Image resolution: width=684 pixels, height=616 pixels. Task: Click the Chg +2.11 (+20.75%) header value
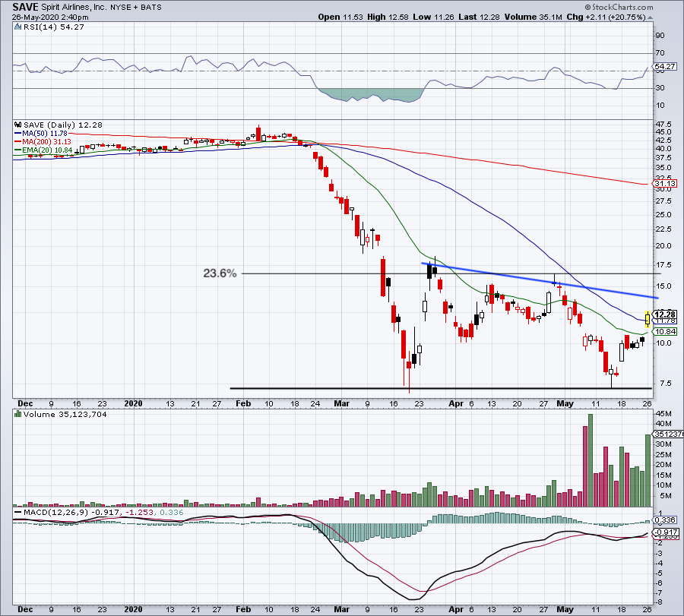pos(606,17)
